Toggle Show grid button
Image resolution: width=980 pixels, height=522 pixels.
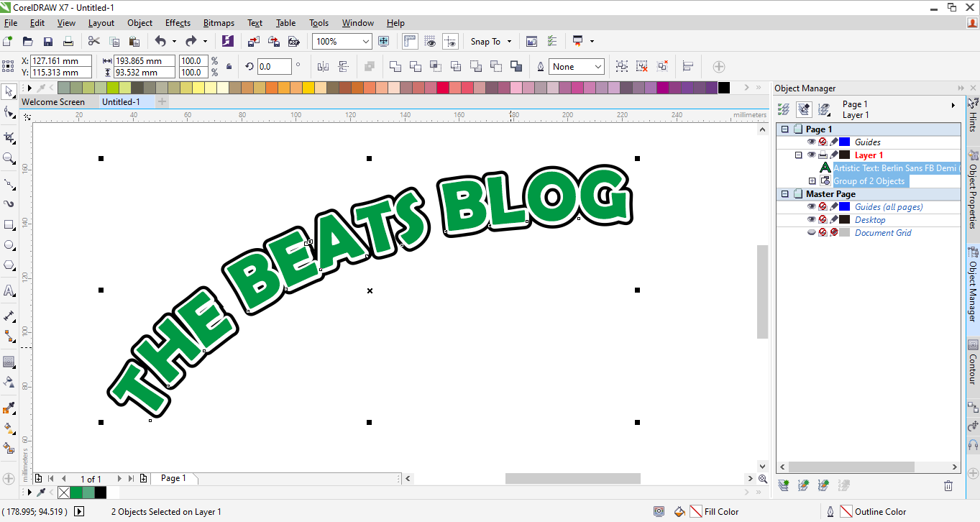[x=430, y=42]
